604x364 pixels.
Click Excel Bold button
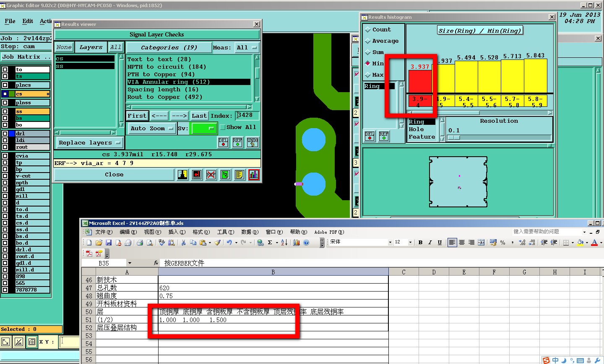(x=420, y=243)
